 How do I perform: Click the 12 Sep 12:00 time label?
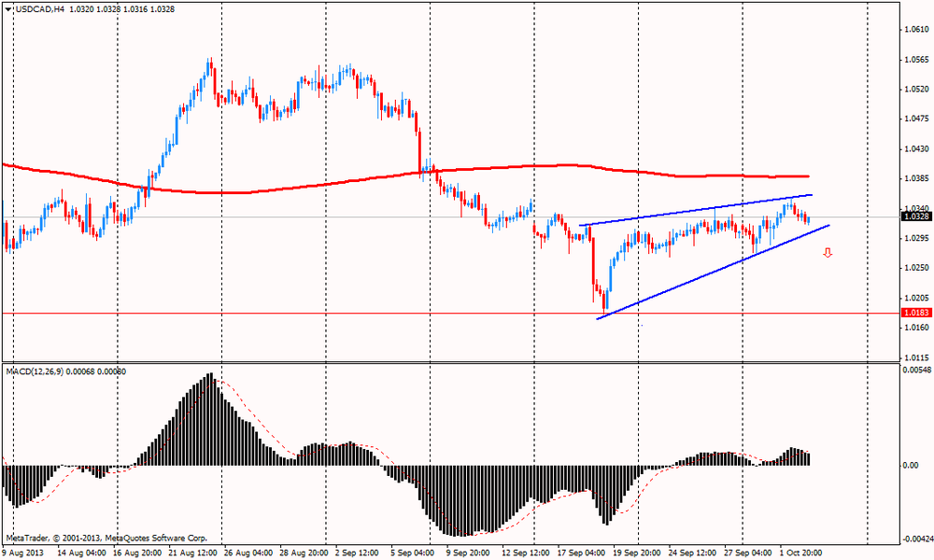(526, 553)
